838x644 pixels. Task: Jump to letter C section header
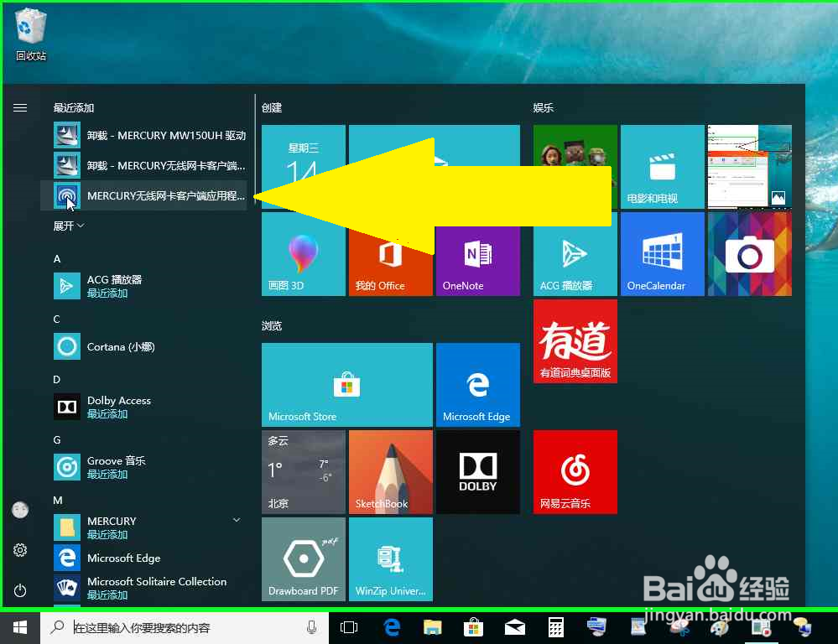tap(57, 319)
